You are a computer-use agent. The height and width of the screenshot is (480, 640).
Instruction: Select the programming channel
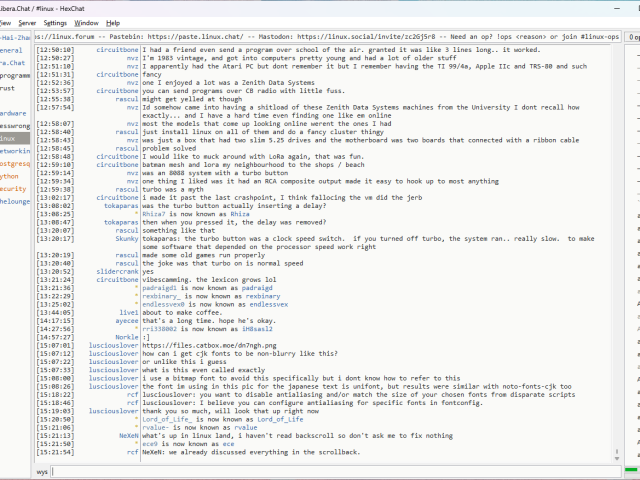click(x=14, y=75)
